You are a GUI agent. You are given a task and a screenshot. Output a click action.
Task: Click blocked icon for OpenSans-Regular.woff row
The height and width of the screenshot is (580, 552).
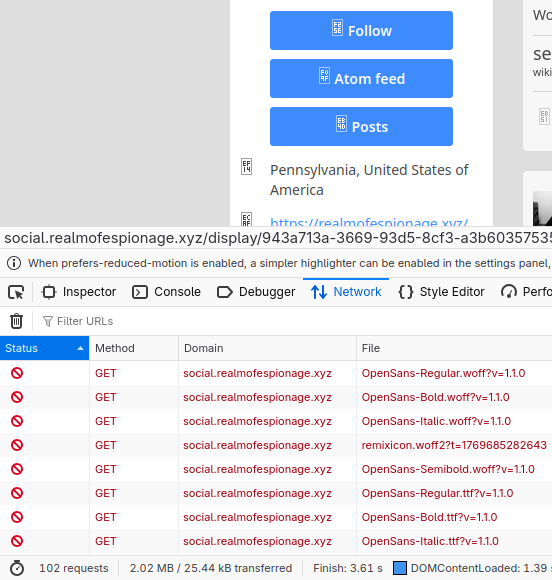tap(17, 373)
